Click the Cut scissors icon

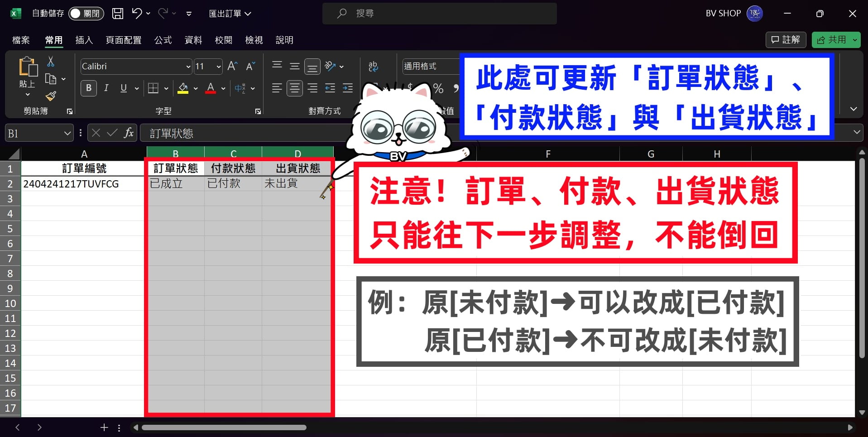click(x=51, y=61)
